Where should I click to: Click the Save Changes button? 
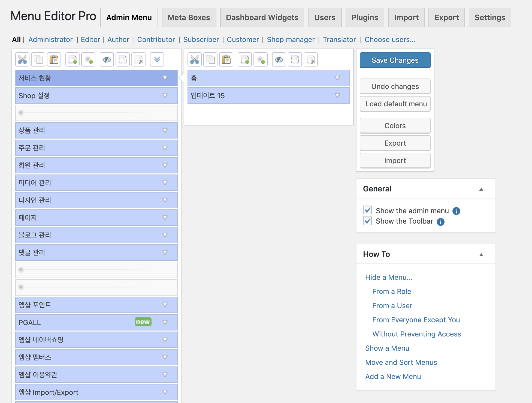click(395, 60)
